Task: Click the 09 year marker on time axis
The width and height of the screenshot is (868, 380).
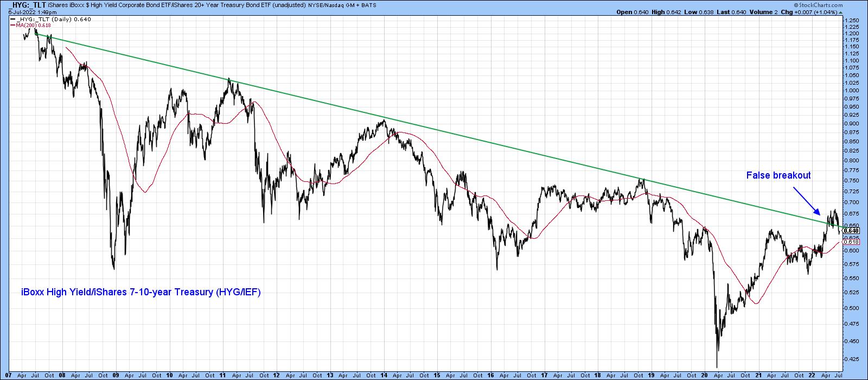Action: (116, 375)
